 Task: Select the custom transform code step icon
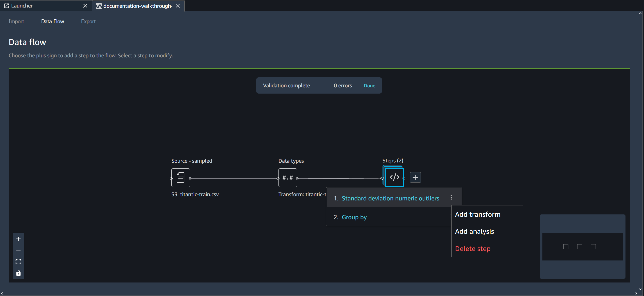pyautogui.click(x=394, y=177)
